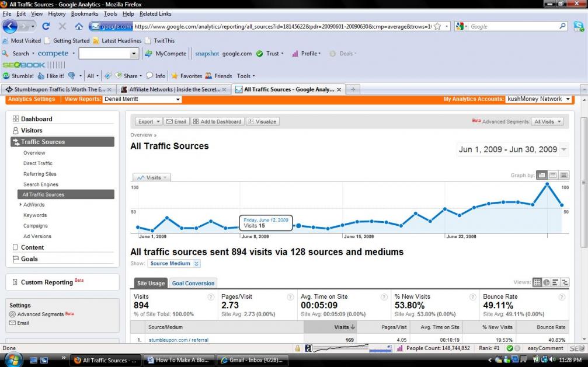Click the help icon beside Visits metric
This screenshot has width=588, height=367.
(211, 297)
